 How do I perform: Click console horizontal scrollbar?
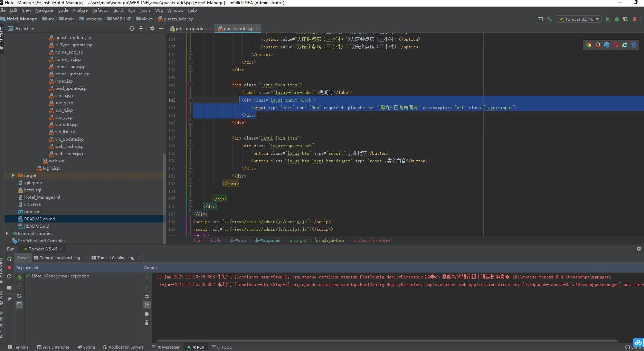(388, 341)
